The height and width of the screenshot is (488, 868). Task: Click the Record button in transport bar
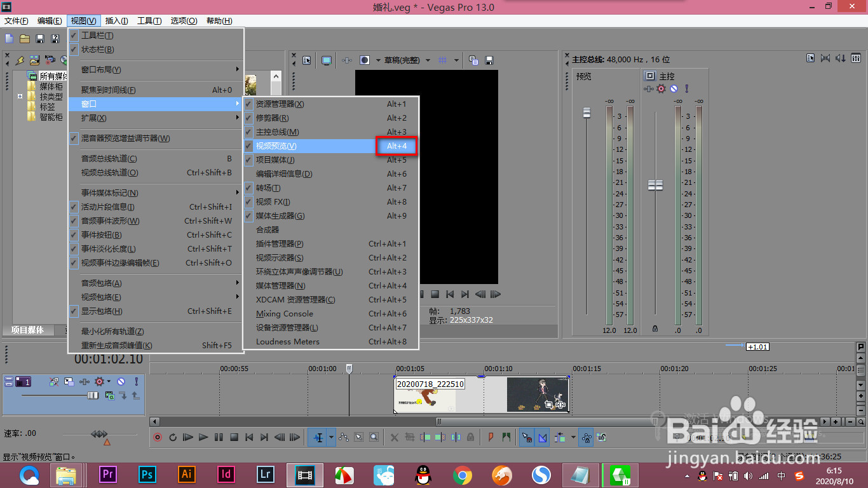[x=158, y=437]
